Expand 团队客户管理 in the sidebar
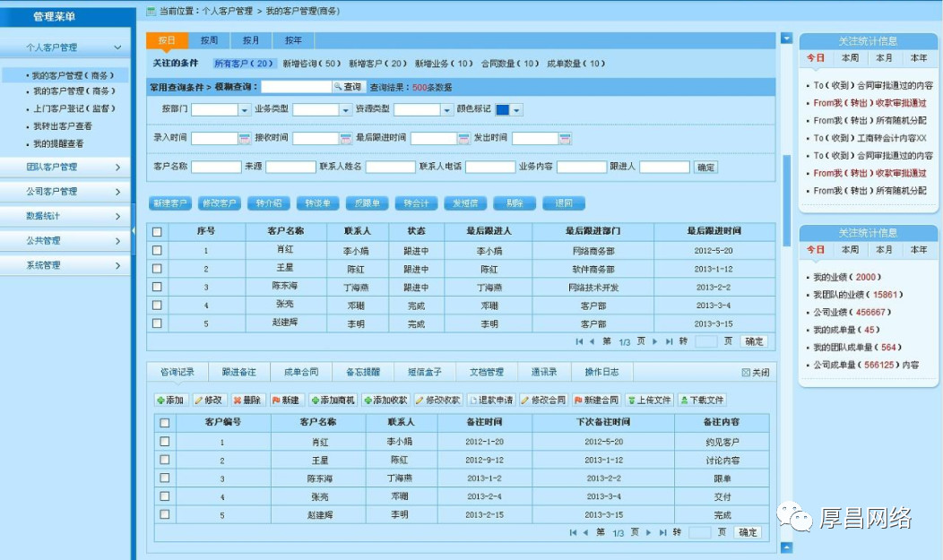Screen dimensions: 943x560 (x=65, y=167)
